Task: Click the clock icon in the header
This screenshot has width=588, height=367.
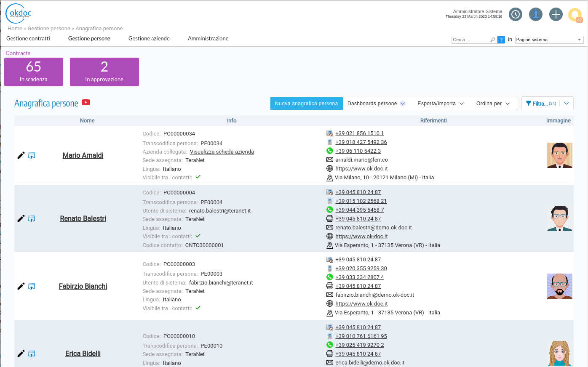Action: [515, 14]
